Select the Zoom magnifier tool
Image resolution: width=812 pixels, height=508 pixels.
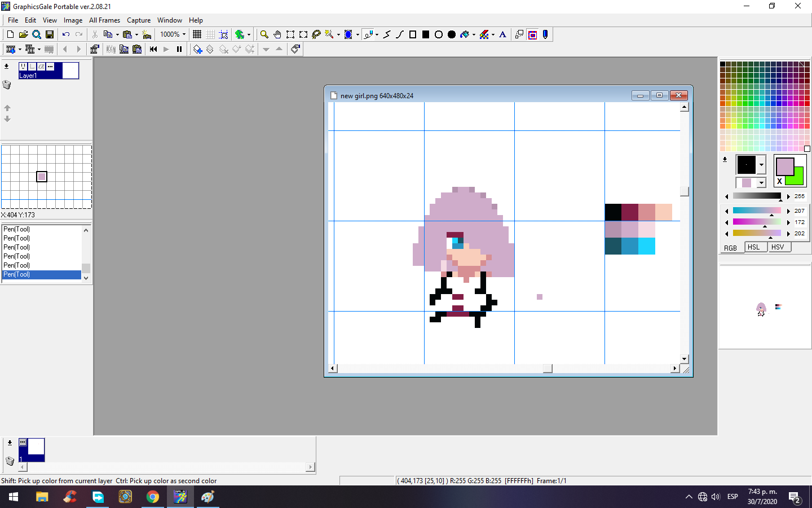tap(264, 34)
